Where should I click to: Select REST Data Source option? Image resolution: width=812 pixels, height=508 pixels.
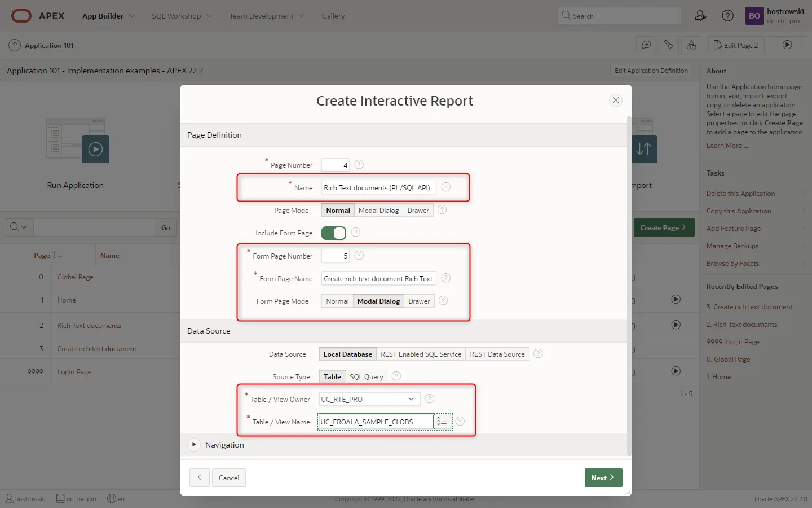497,354
